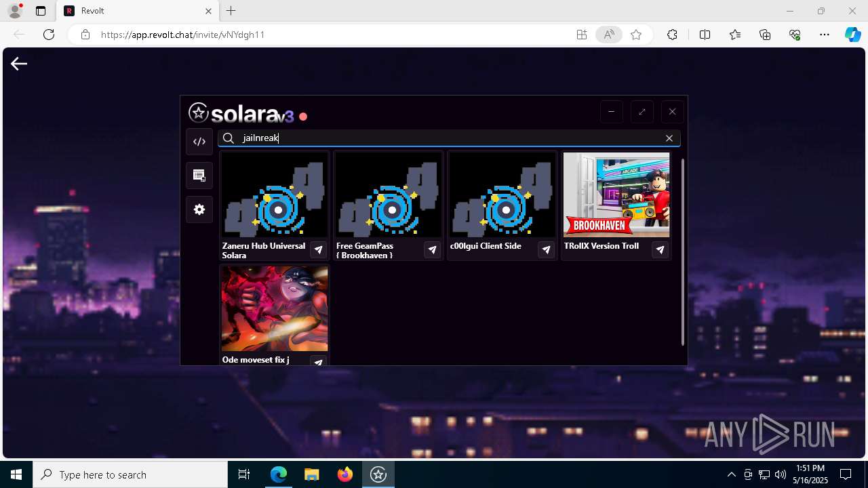Toggle Read Aloud in the address bar
The image size is (868, 488).
pos(609,35)
